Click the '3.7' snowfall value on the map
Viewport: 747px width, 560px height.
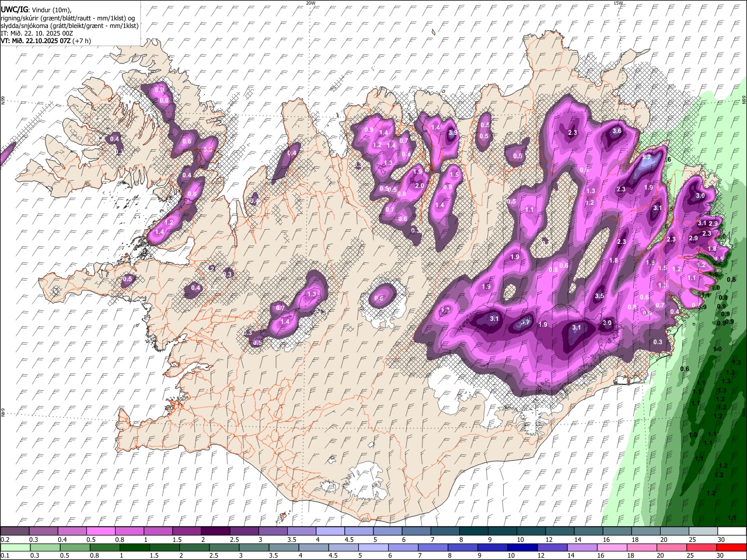click(525, 322)
